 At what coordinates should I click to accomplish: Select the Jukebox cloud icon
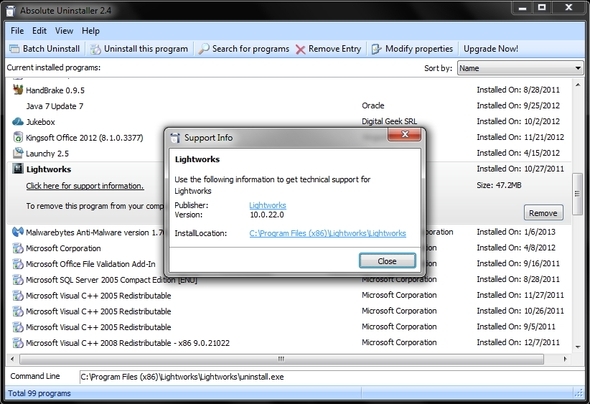[18, 122]
